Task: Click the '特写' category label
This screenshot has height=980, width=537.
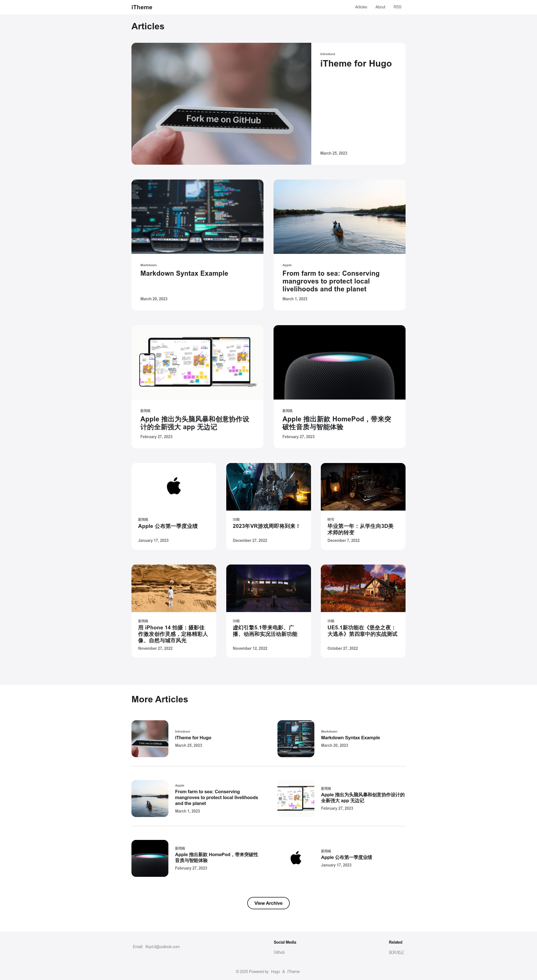Action: (331, 520)
